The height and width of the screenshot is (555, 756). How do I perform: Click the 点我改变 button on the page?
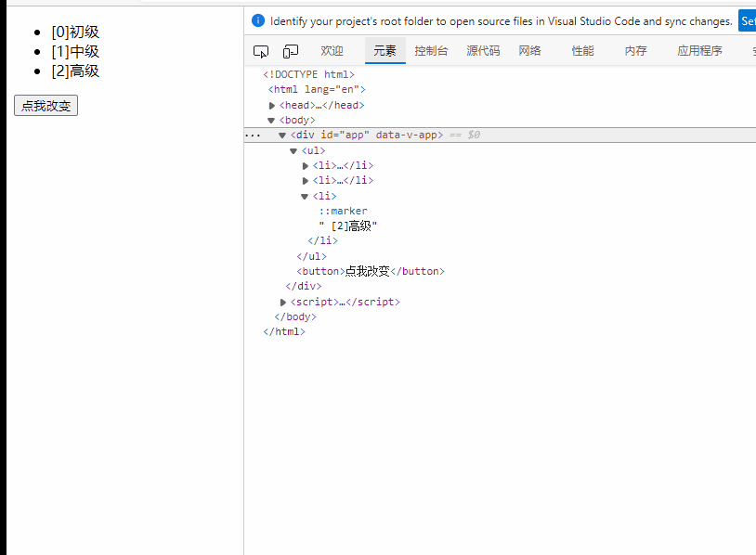pos(46,106)
